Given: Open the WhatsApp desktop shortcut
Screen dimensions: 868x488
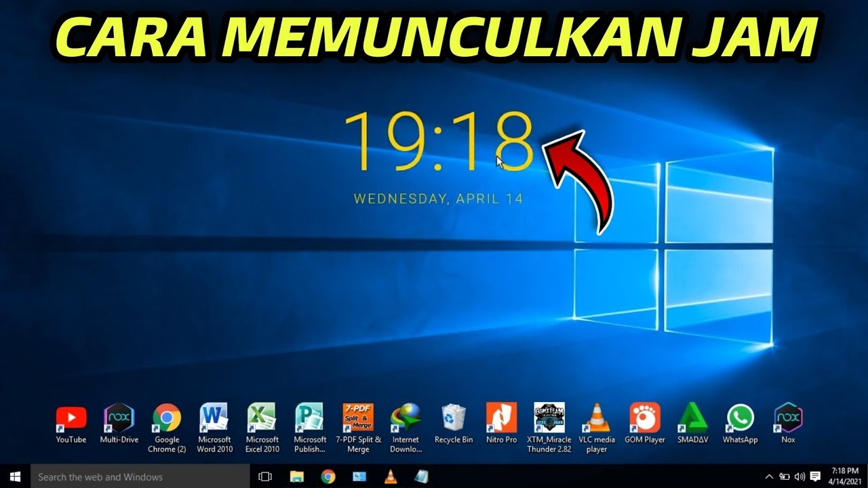Looking at the screenshot, I should point(740,424).
